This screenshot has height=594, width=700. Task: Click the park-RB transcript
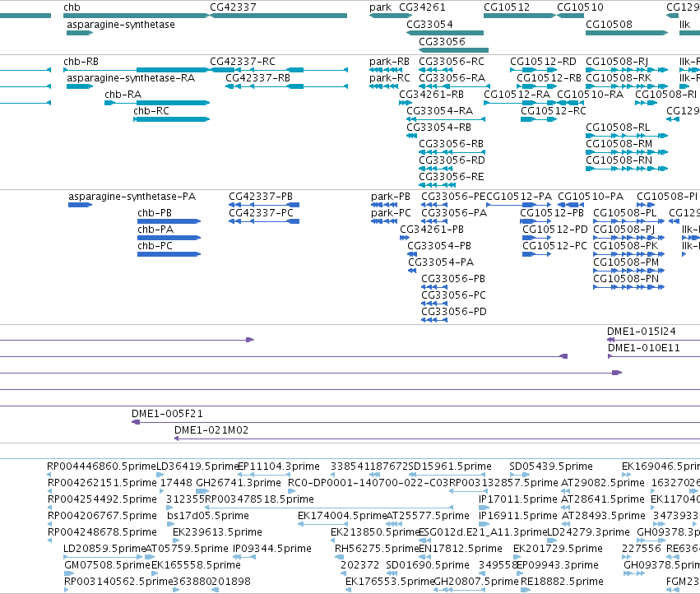(386, 70)
